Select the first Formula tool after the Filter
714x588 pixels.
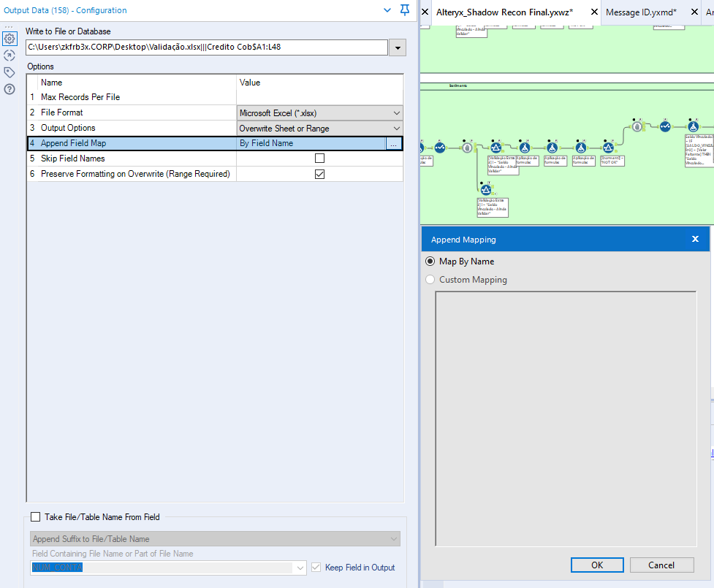(525, 148)
